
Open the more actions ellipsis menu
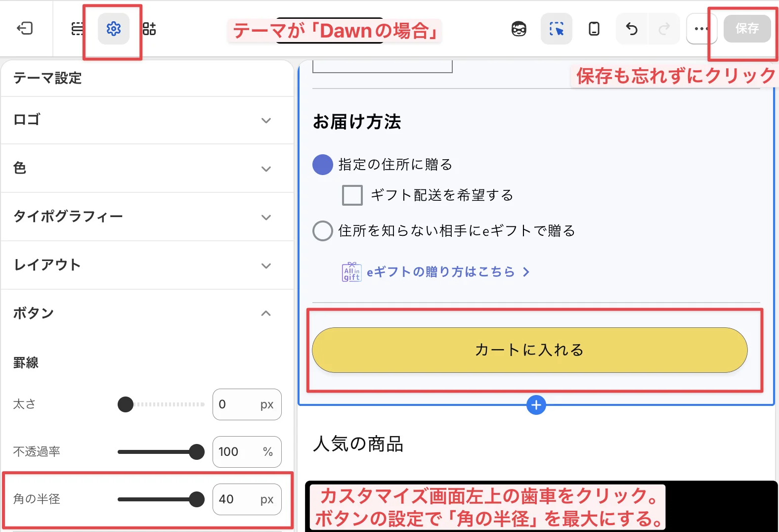[x=700, y=29]
